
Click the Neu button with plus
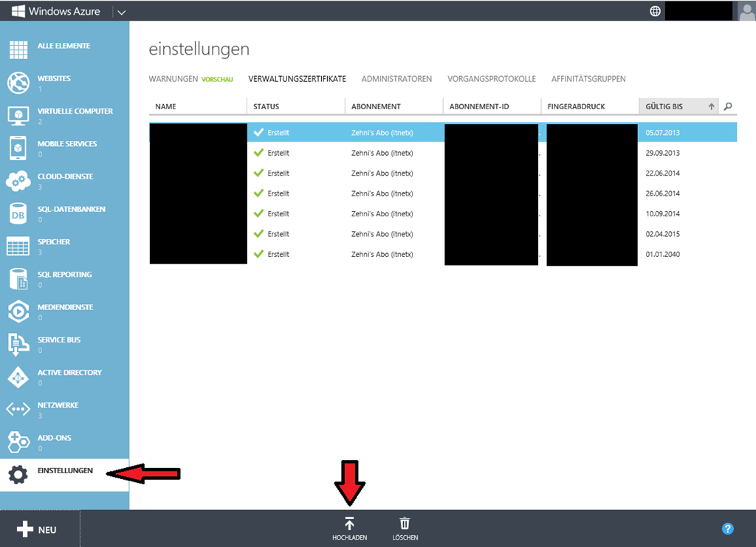[37, 529]
